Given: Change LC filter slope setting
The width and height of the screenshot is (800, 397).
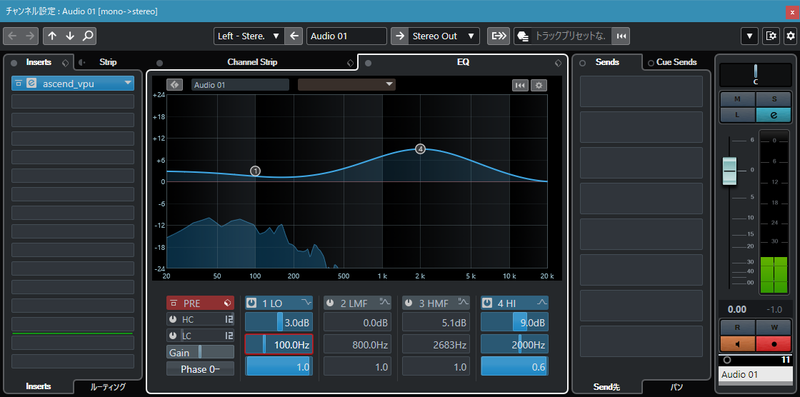Looking at the screenshot, I should (x=229, y=336).
